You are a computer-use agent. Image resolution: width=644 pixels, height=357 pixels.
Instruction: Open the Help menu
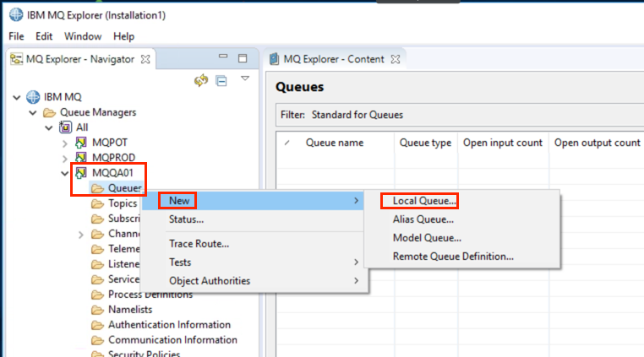click(123, 36)
